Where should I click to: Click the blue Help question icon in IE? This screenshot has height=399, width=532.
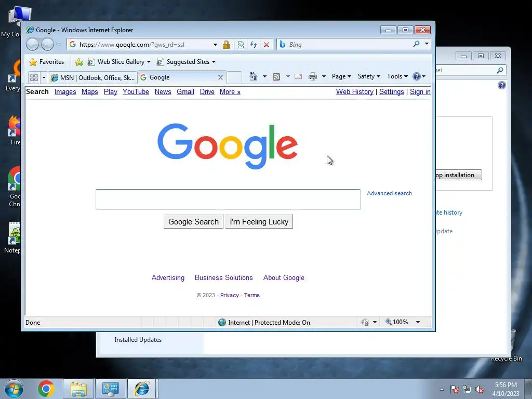pos(417,76)
